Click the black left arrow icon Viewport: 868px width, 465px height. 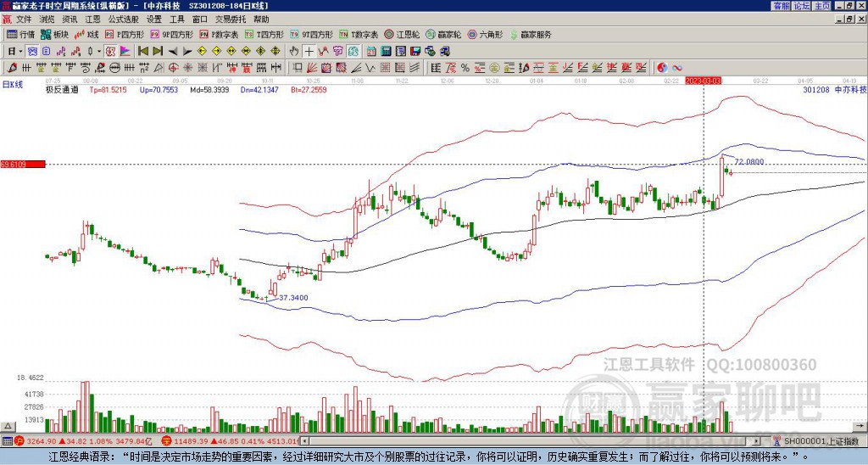[x=173, y=52]
